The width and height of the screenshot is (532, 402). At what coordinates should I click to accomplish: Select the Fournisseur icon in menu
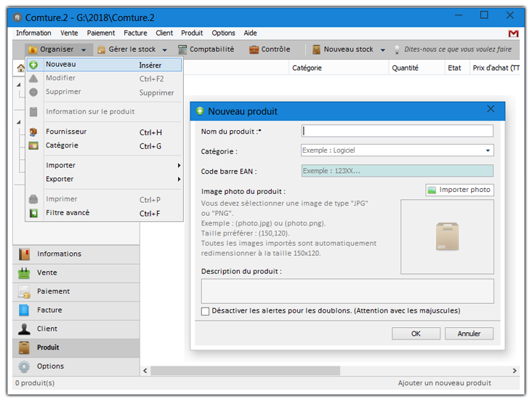[33, 132]
